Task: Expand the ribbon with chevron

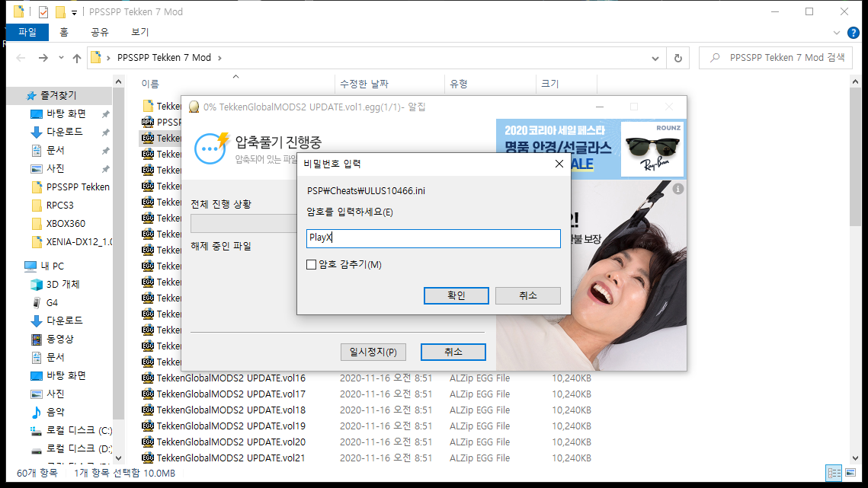Action: pyautogui.click(x=837, y=33)
